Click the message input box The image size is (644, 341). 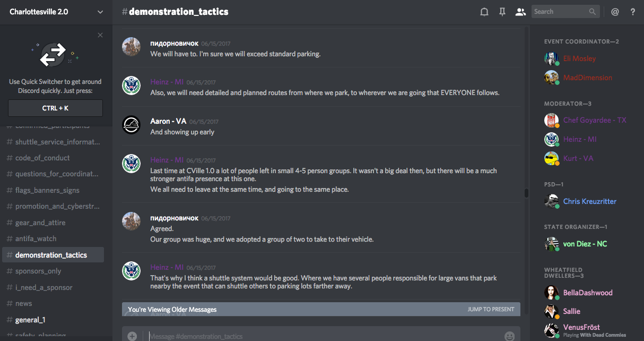[x=318, y=336]
